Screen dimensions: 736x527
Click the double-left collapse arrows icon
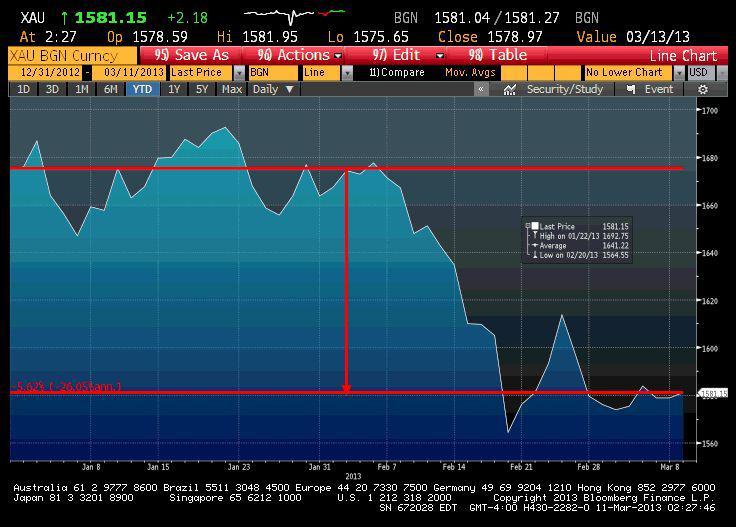[x=481, y=89]
